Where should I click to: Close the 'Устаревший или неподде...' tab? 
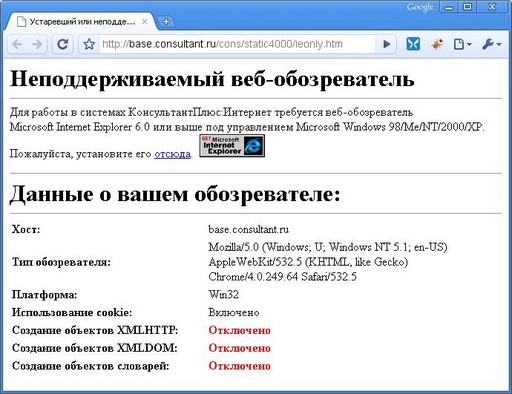[145, 22]
